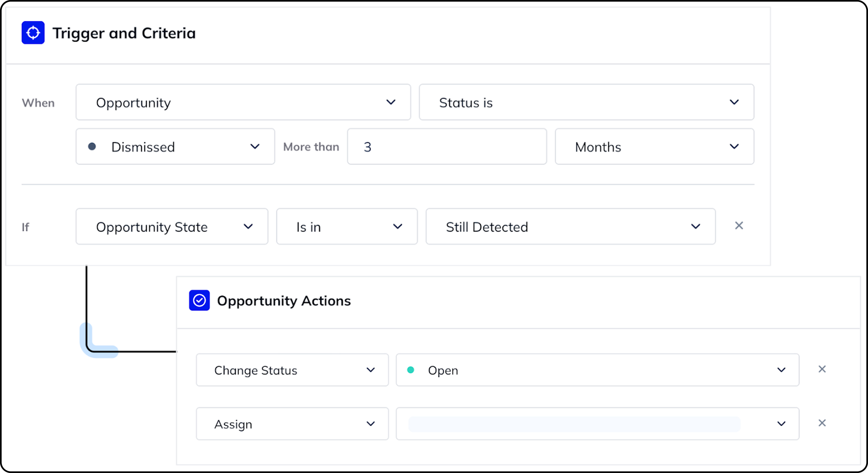Remove the Assign action row
The height and width of the screenshot is (473, 868).
point(822,423)
